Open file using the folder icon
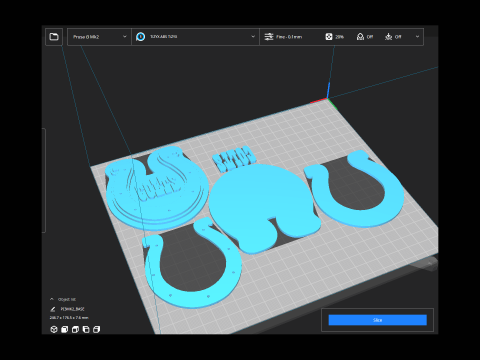Screen dimensions: 480x360 (x=54, y=37)
